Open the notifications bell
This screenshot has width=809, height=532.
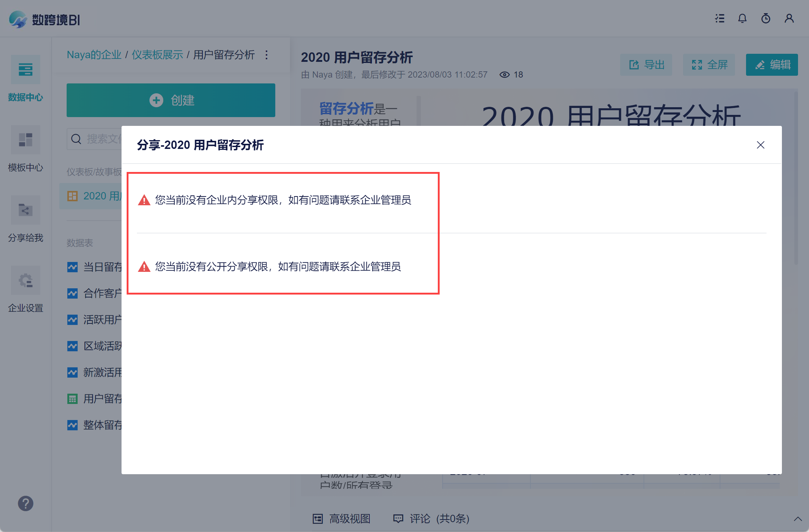point(742,19)
